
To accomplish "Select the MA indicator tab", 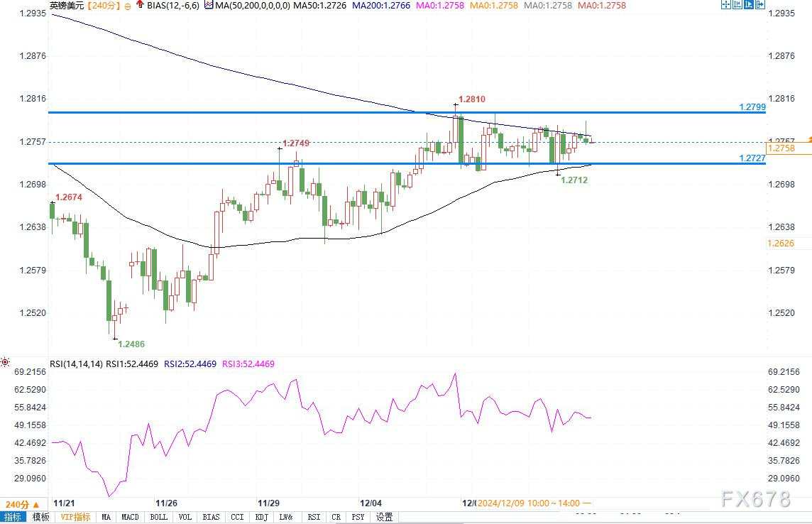I will [106, 517].
